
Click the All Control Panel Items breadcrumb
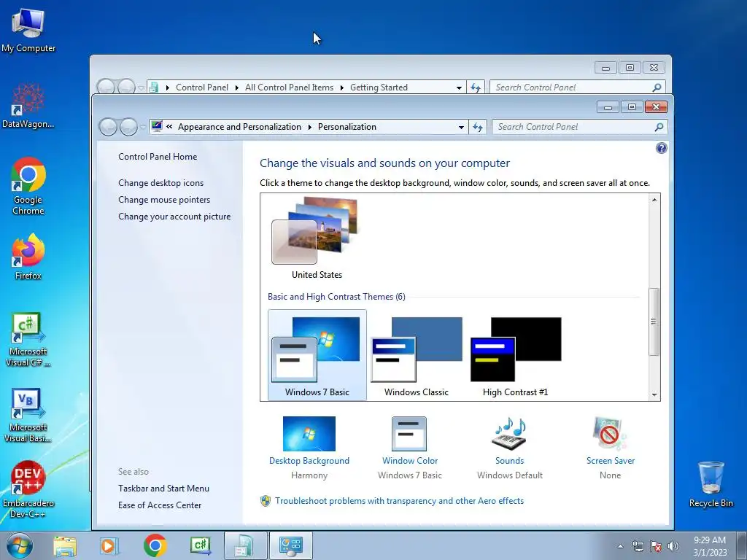289,87
